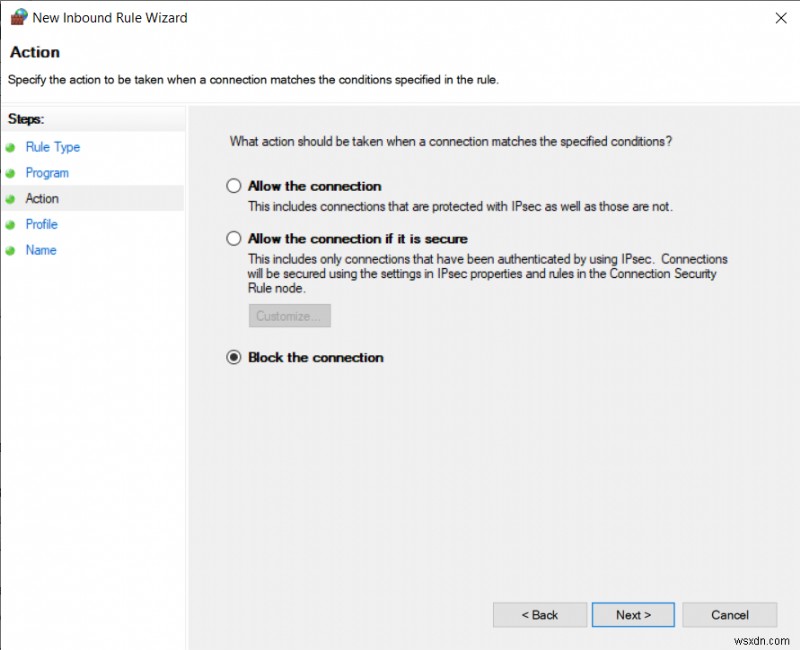
Task: Choose Allow the connection if it is secure
Action: [x=233, y=239]
